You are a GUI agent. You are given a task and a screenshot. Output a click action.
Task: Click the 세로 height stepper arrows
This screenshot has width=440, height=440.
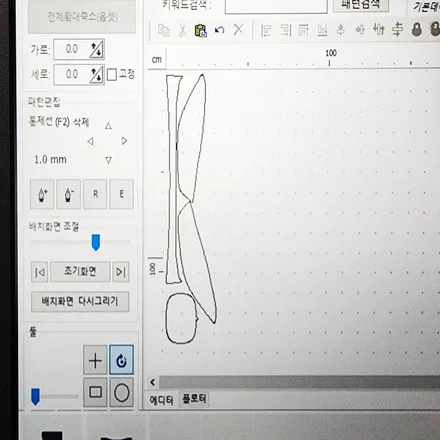tap(96, 75)
